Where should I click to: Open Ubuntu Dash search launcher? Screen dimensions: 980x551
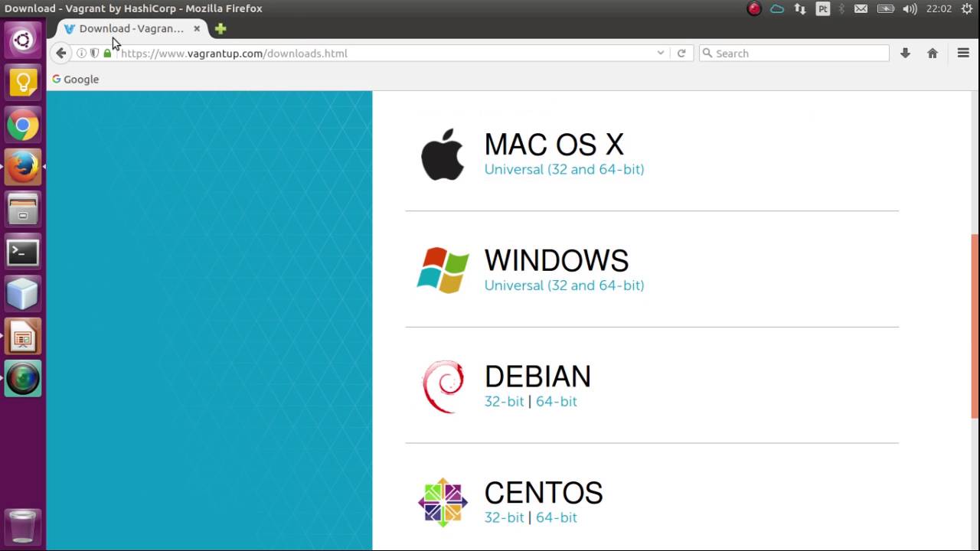click(22, 41)
